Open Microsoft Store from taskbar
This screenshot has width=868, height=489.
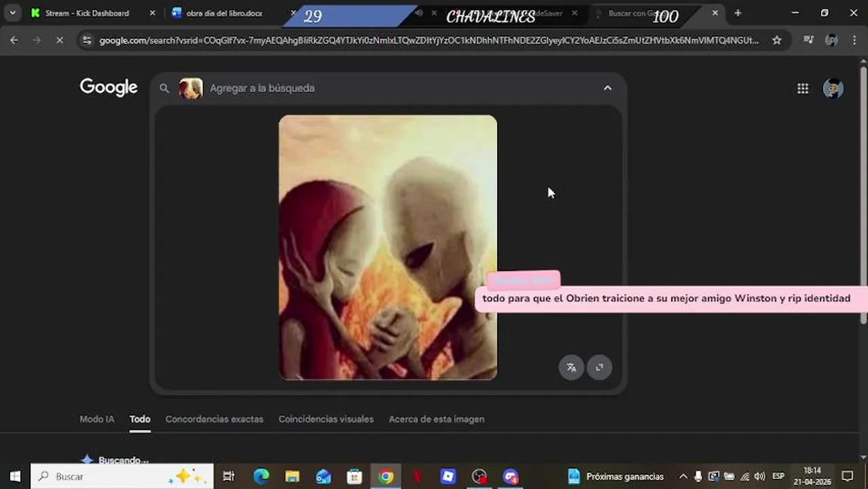[355, 477]
